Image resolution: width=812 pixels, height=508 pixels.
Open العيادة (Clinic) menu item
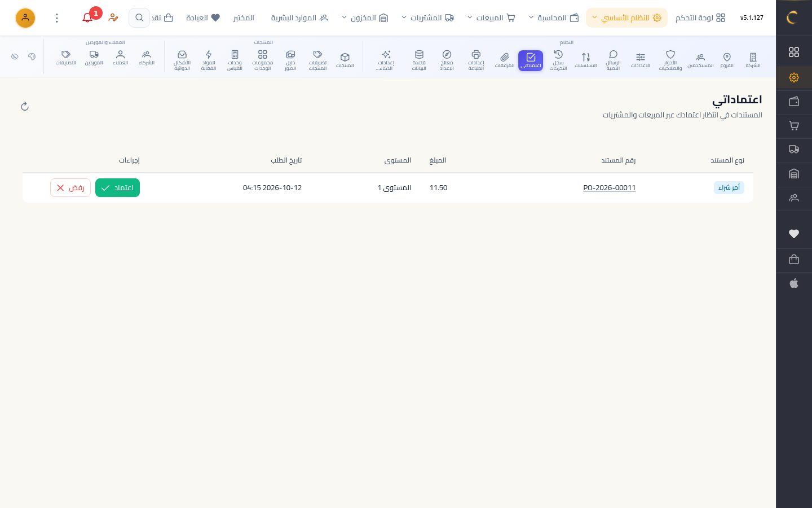[x=203, y=18]
